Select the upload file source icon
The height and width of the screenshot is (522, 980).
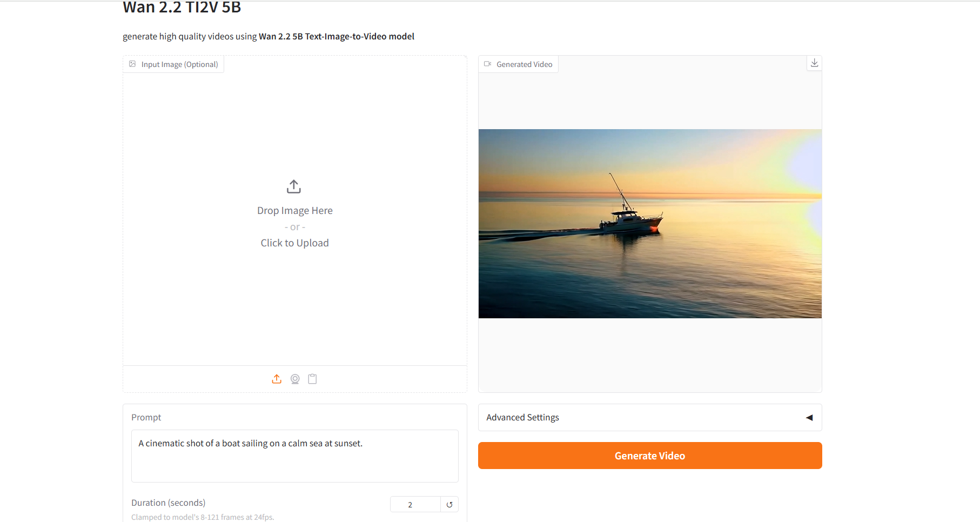(277, 379)
